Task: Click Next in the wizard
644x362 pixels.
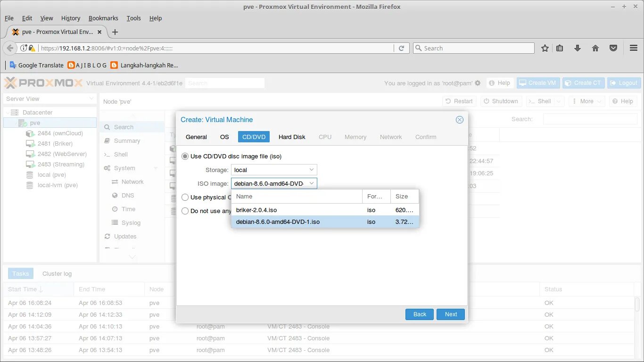Action: 451,314
